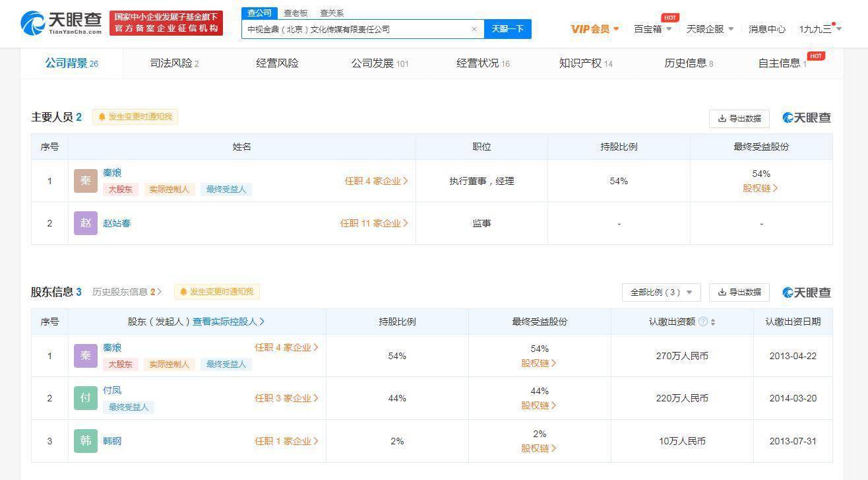Image resolution: width=868 pixels, height=480 pixels.
Task: Click the 认缴出资额 help question icon
Action: point(703,322)
